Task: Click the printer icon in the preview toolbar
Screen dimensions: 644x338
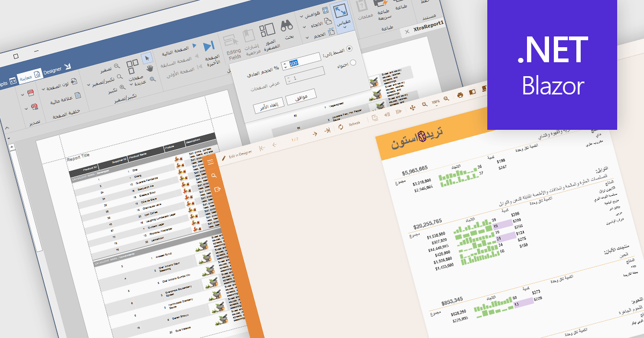Action: pyautogui.click(x=459, y=95)
